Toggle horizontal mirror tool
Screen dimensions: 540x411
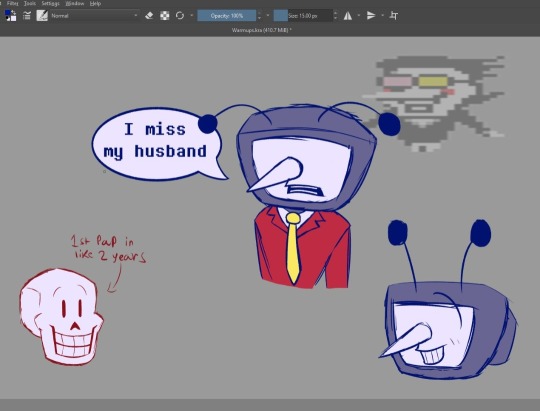click(348, 16)
